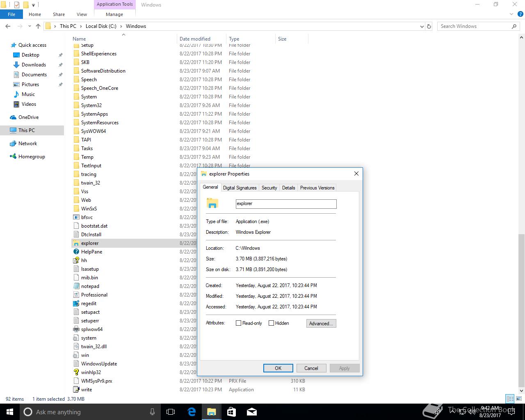Click the Back navigation arrow
The image size is (525, 420).
pos(8,26)
